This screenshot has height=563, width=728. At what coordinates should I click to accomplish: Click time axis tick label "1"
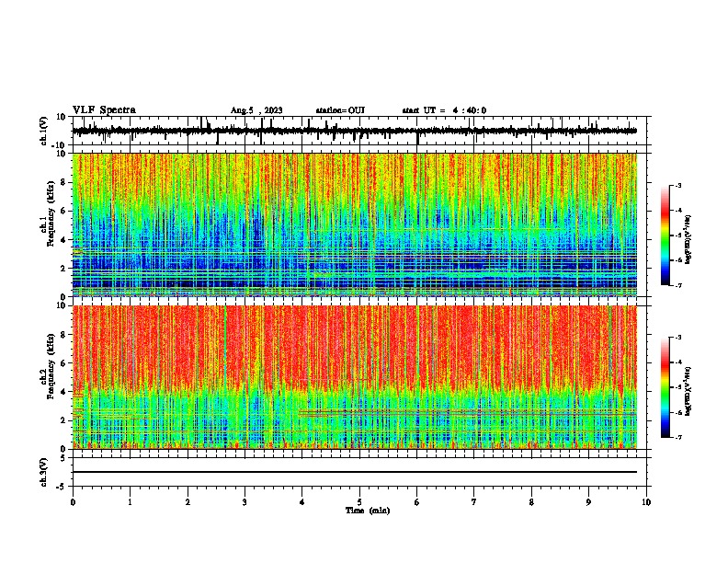(x=130, y=502)
